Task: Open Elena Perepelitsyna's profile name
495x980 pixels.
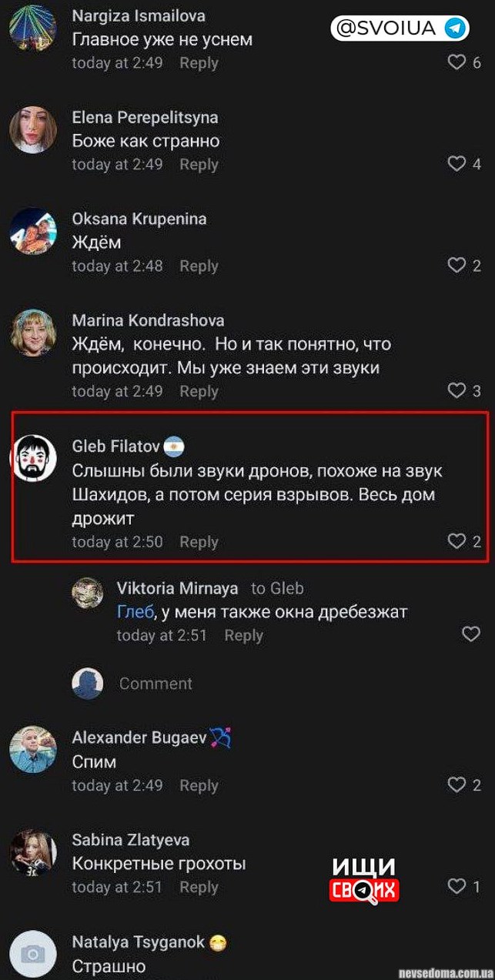Action: (x=145, y=117)
